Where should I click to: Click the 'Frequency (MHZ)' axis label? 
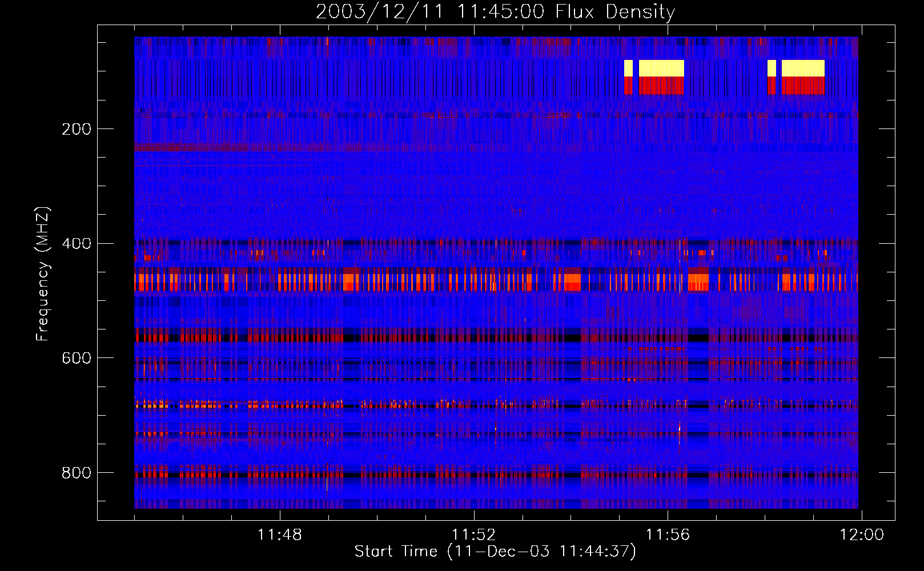point(43,274)
